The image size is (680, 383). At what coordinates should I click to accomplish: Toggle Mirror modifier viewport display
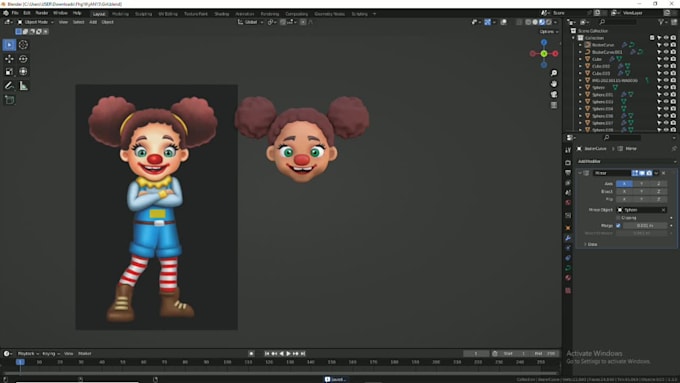(642, 173)
